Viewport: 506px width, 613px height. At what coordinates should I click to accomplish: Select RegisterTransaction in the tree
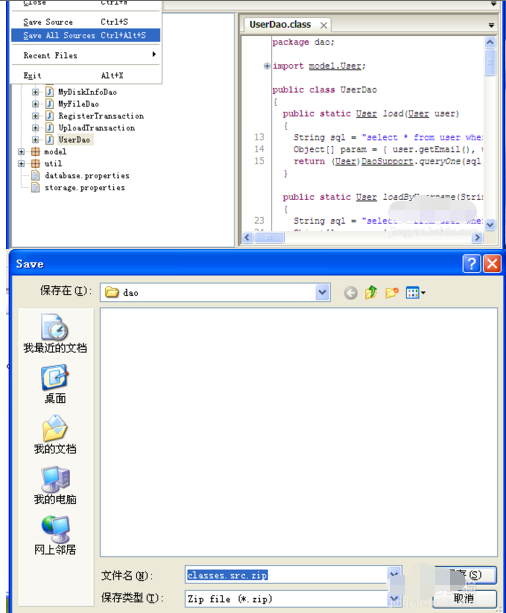(x=101, y=116)
